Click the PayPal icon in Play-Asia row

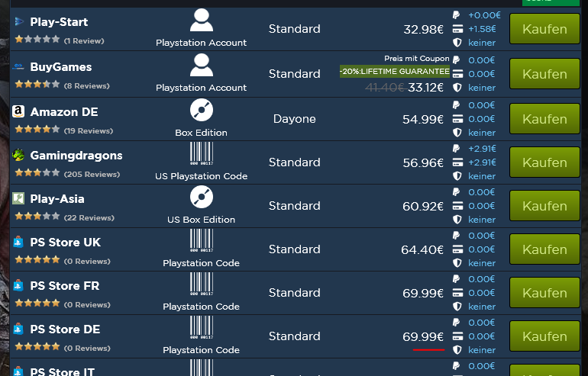coord(457,192)
